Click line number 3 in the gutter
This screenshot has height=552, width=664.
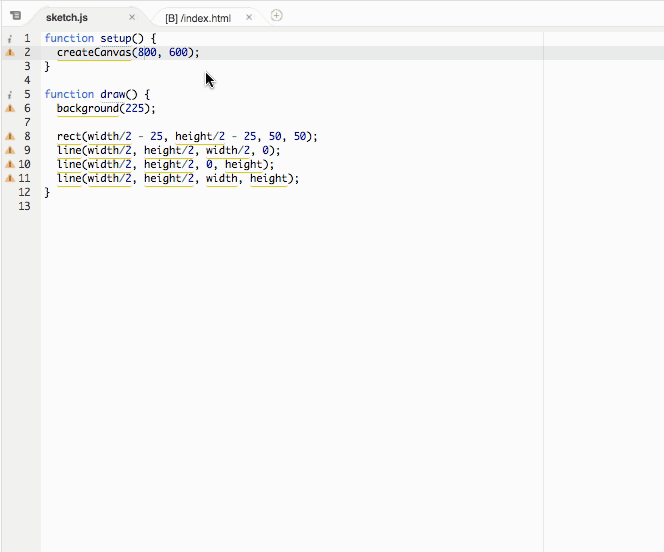tap(27, 66)
